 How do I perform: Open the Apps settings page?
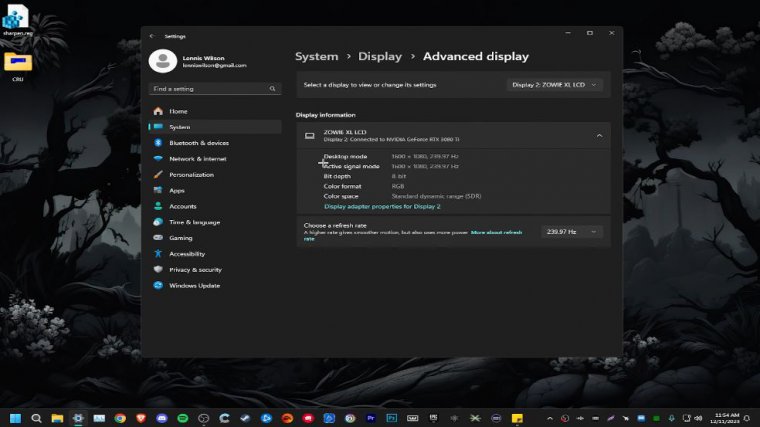(177, 190)
